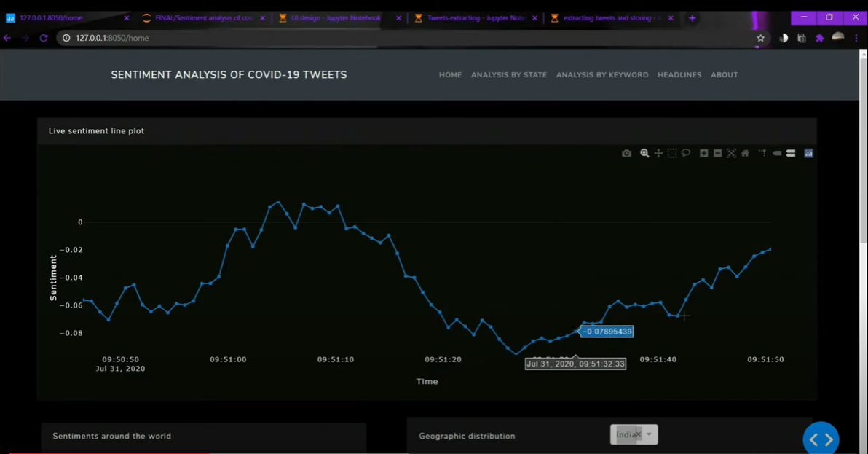Reset axes with the home icon
The height and width of the screenshot is (454, 868).
click(745, 153)
